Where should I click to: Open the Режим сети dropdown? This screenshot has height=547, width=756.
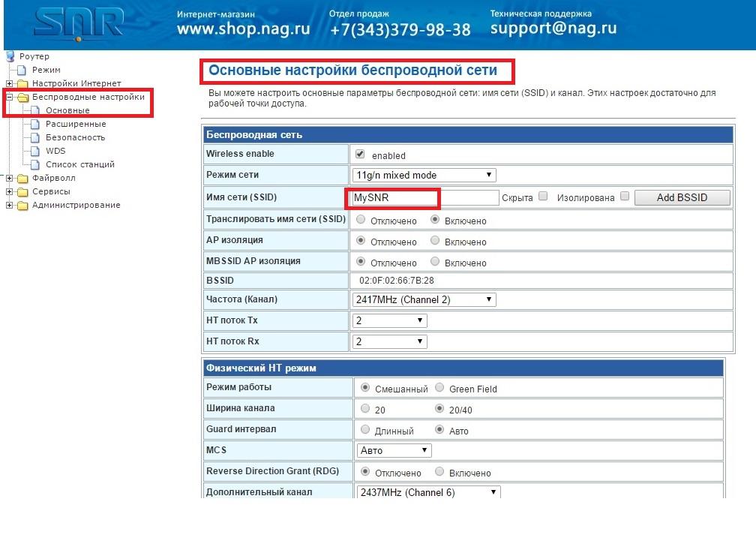tap(424, 175)
